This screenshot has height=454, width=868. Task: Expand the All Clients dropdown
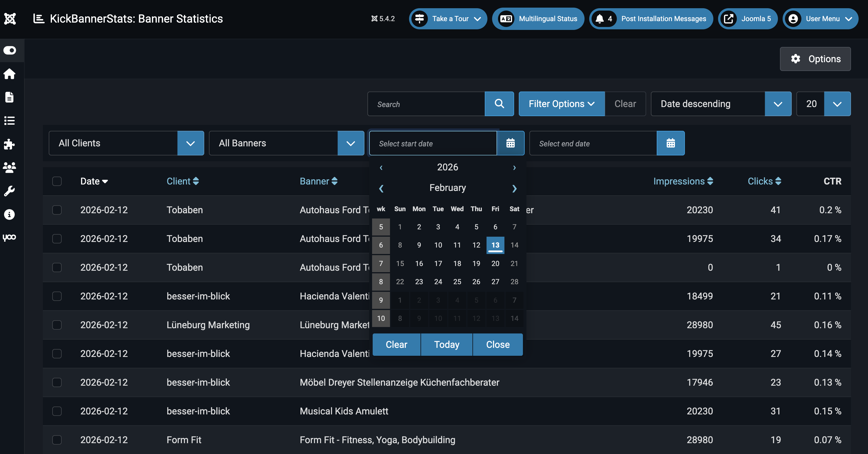point(190,143)
